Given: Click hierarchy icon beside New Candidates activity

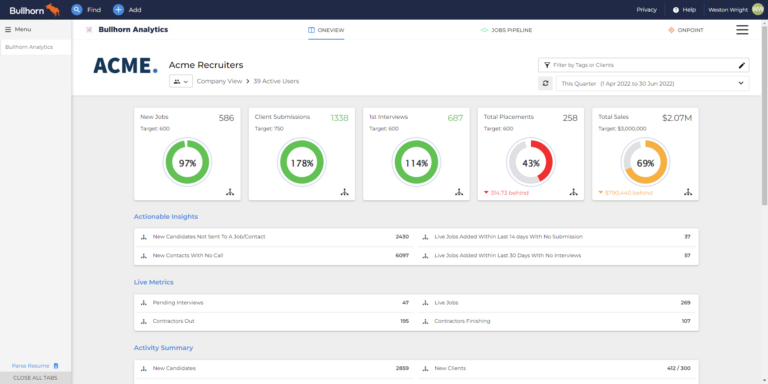Looking at the screenshot, I should coord(144,369).
